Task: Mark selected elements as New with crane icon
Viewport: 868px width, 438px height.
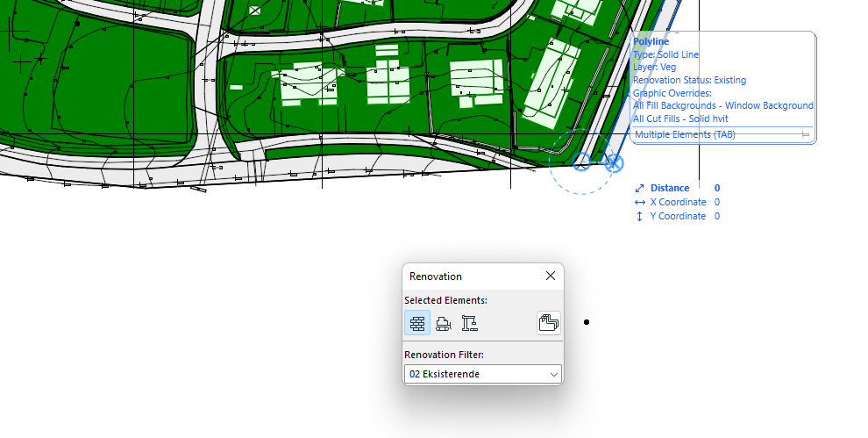Action: 469,323
